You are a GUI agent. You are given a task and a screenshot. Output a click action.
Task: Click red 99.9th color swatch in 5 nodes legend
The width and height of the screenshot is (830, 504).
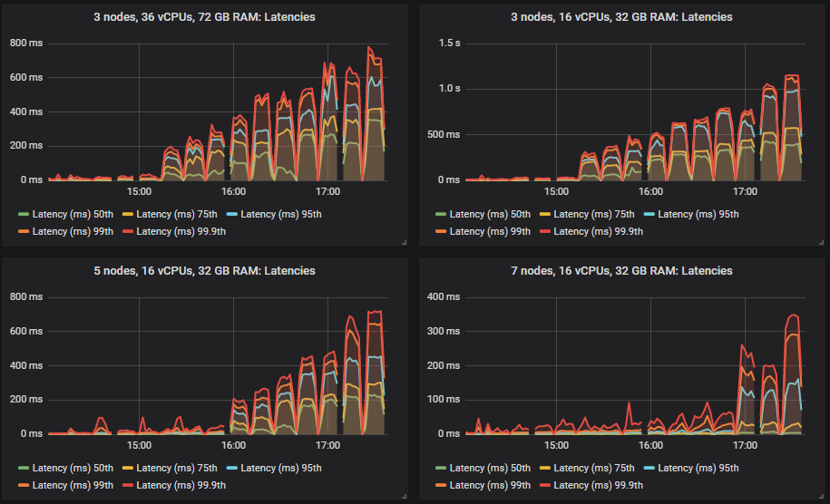(x=128, y=485)
